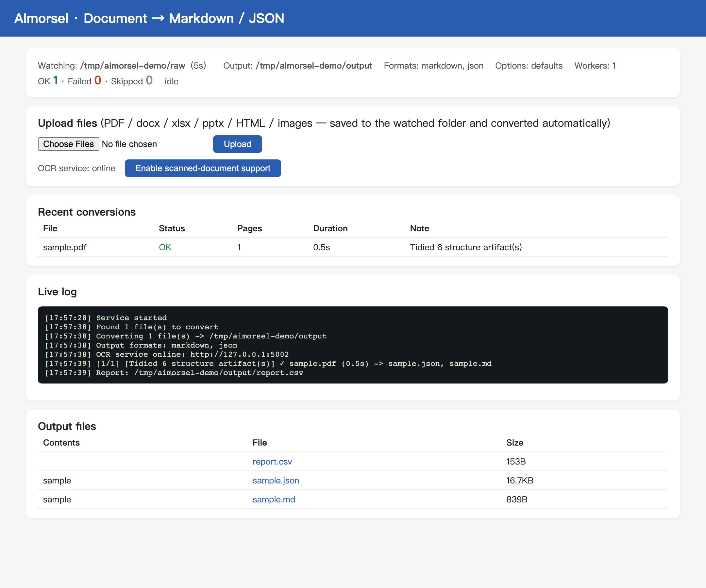Click the OK 1 counter

click(x=48, y=81)
